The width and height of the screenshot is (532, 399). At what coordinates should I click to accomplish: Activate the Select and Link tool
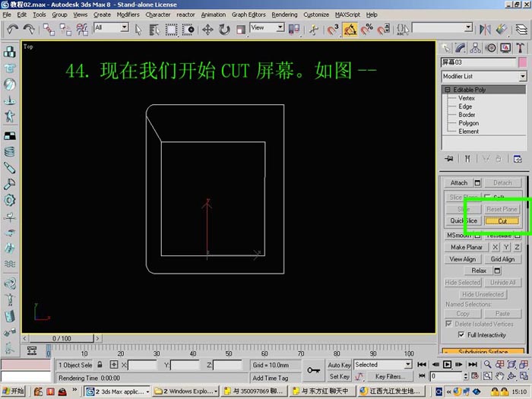[x=49, y=30]
